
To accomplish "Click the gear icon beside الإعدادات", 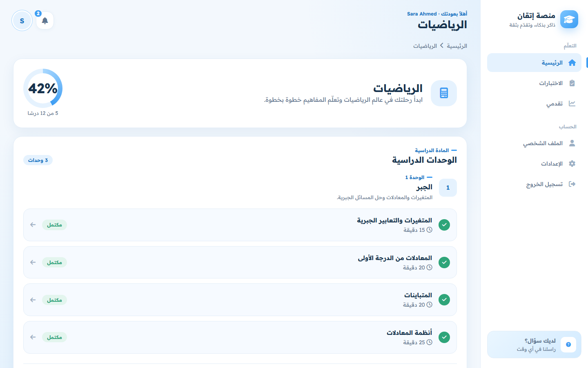I will pos(572,164).
